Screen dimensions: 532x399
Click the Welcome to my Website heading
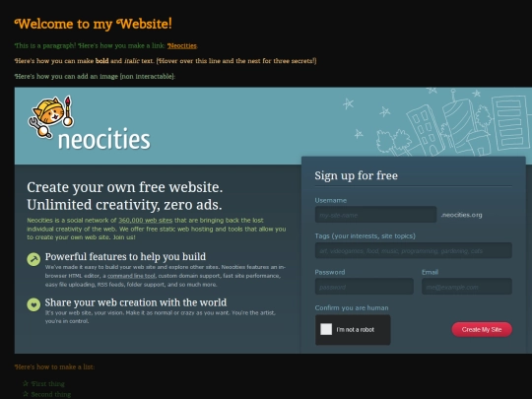(94, 24)
